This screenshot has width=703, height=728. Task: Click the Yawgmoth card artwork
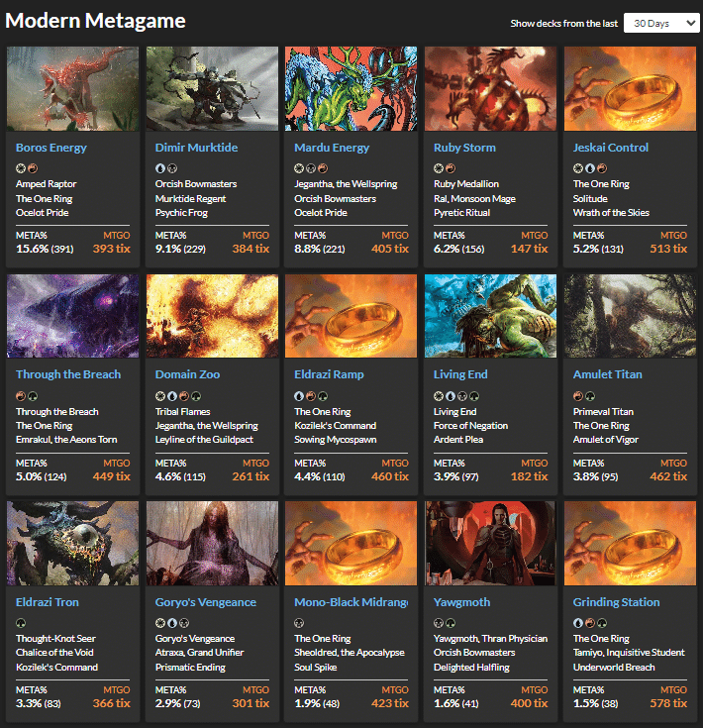coord(490,543)
